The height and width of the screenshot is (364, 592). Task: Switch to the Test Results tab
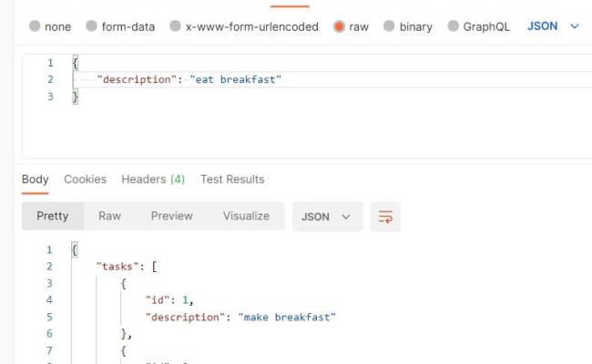click(x=232, y=179)
